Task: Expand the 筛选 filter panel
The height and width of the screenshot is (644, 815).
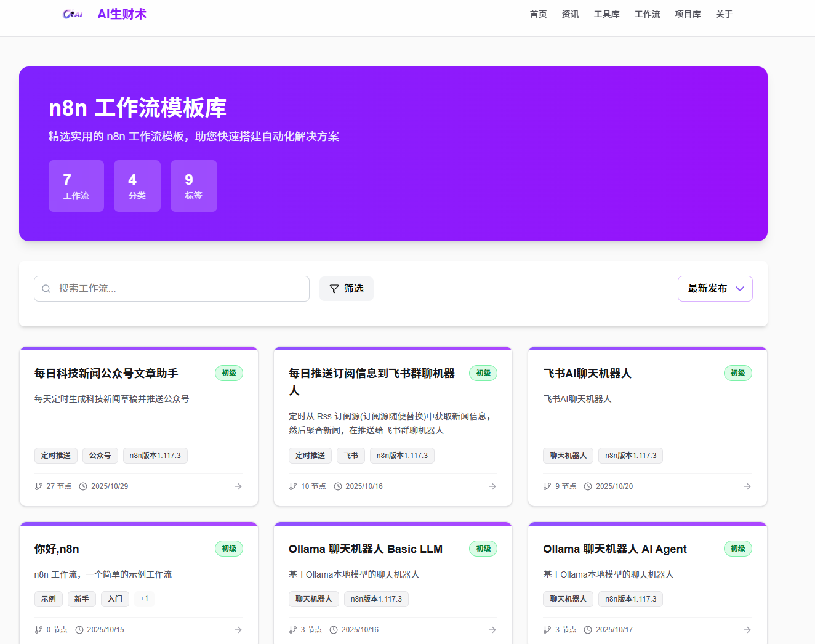Action: click(x=346, y=289)
